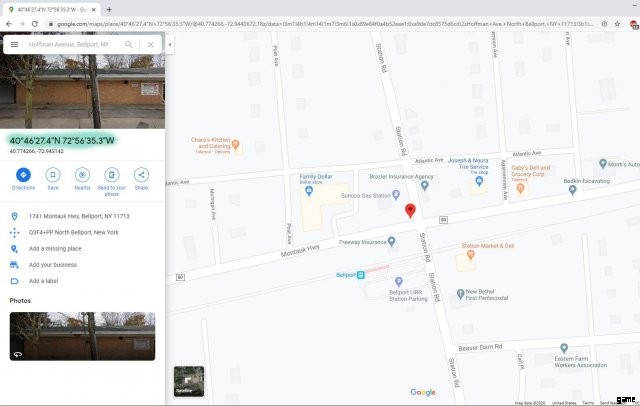The height and width of the screenshot is (406, 640).
Task: Click the search magnifier icon
Action: pos(129,45)
